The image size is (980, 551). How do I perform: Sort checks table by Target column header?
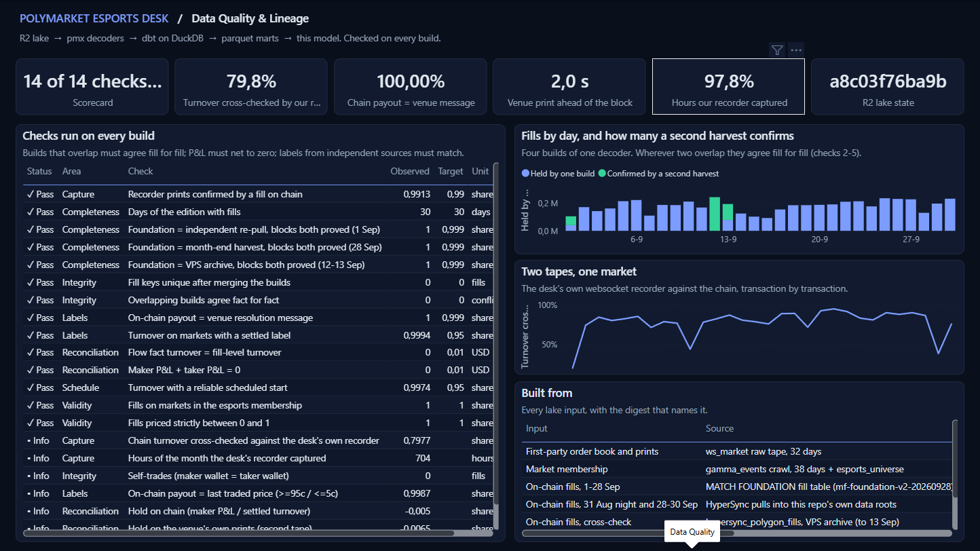click(451, 171)
